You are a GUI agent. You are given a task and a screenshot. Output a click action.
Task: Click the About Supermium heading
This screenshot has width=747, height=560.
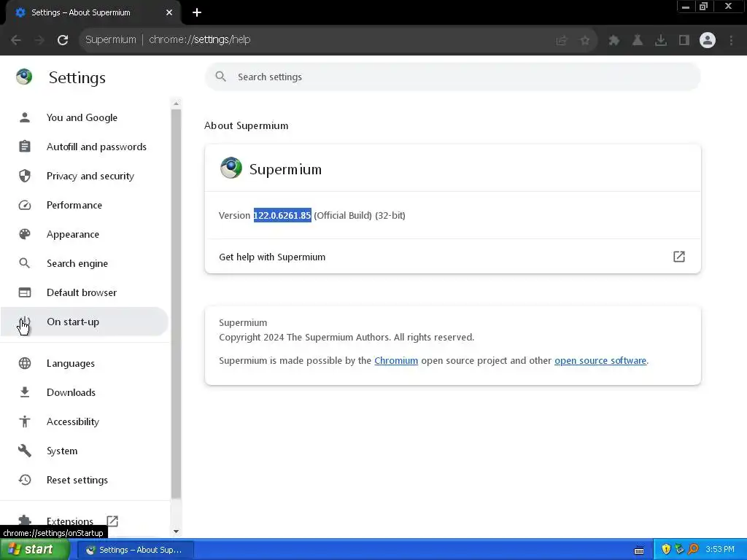click(x=247, y=125)
